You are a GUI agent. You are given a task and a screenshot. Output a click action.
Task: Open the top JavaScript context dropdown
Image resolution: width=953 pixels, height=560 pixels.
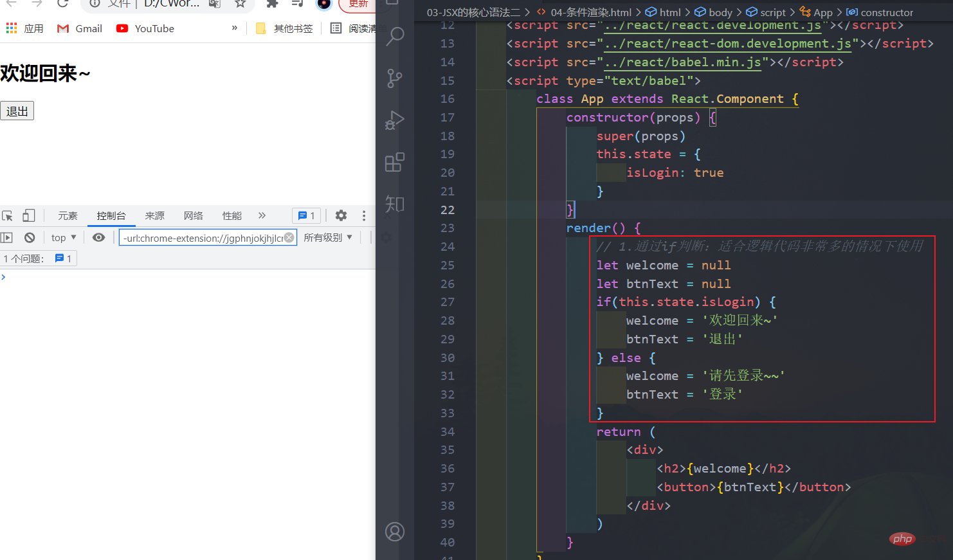tap(64, 237)
